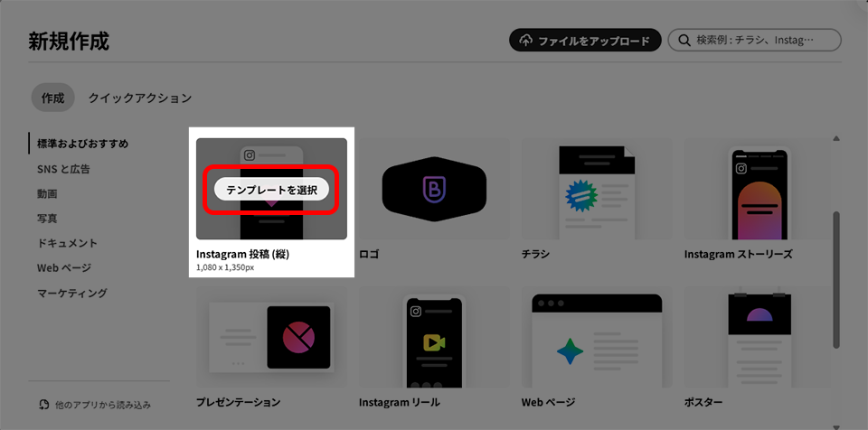Select the 作成 tab
This screenshot has width=868, height=430.
tap(52, 98)
